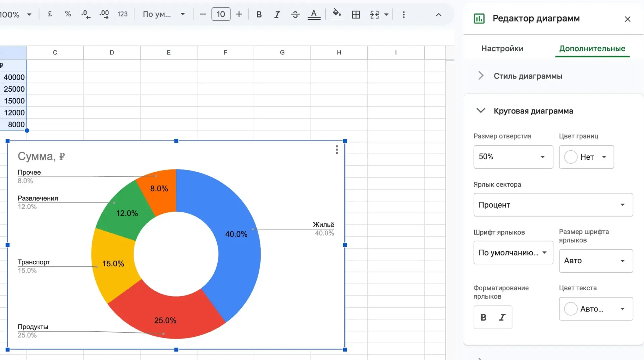644x360 pixels.
Task: Toggle italic for slice labels
Action: [x=502, y=317]
